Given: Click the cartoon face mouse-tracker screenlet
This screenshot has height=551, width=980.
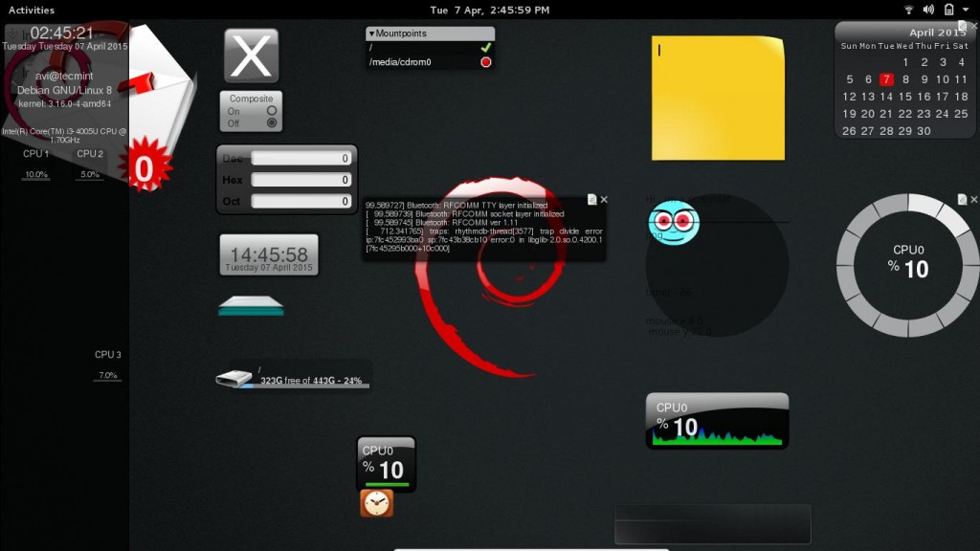Looking at the screenshot, I should pyautogui.click(x=673, y=227).
